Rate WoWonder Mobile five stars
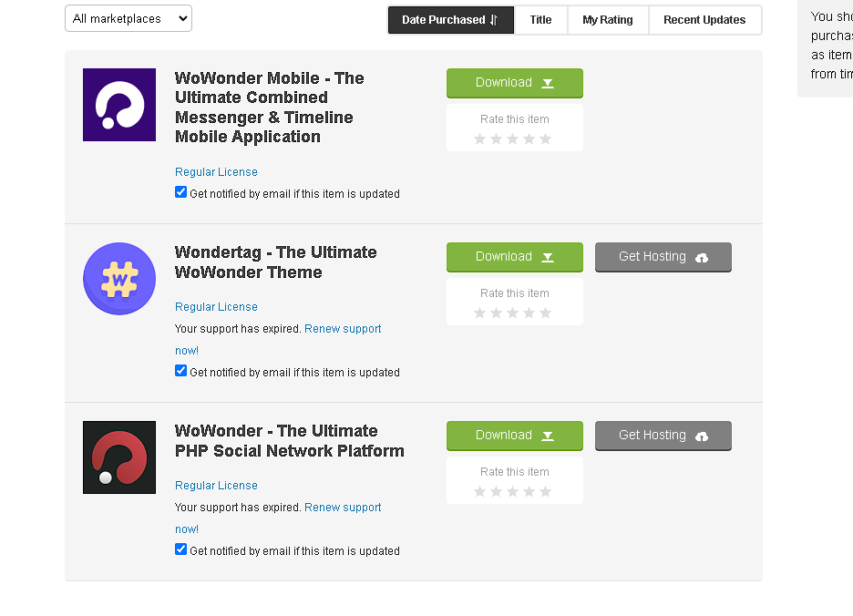 click(545, 139)
